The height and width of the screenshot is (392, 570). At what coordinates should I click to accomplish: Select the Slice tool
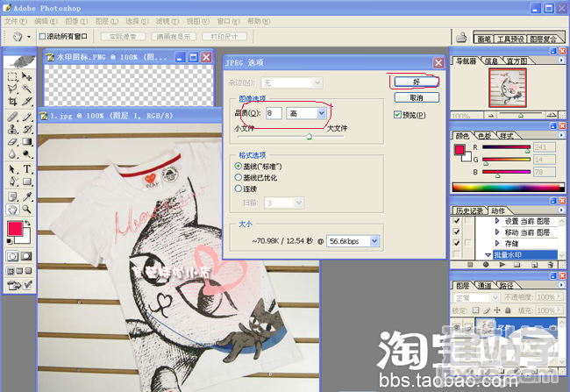click(26, 101)
